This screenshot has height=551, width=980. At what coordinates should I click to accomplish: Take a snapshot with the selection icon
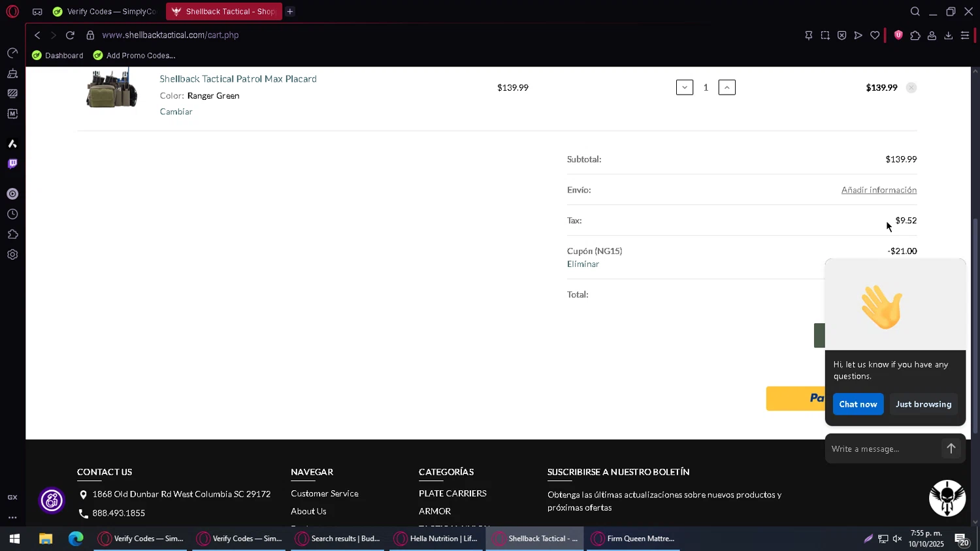tap(825, 35)
